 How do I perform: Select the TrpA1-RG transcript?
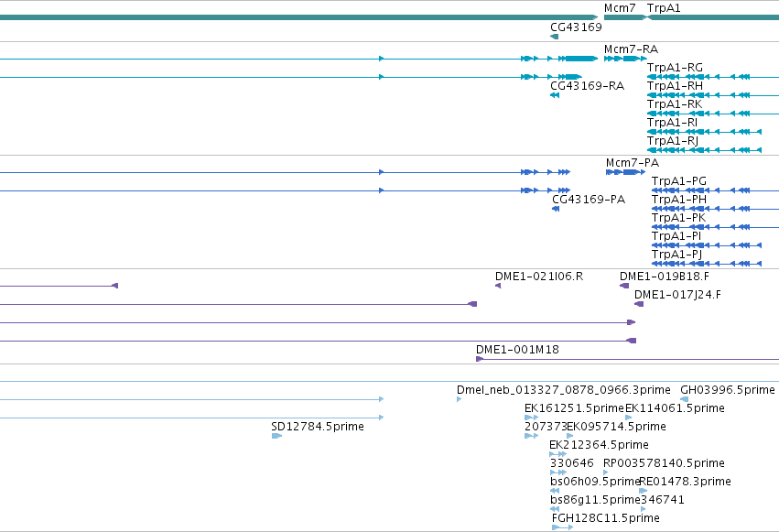click(713, 77)
